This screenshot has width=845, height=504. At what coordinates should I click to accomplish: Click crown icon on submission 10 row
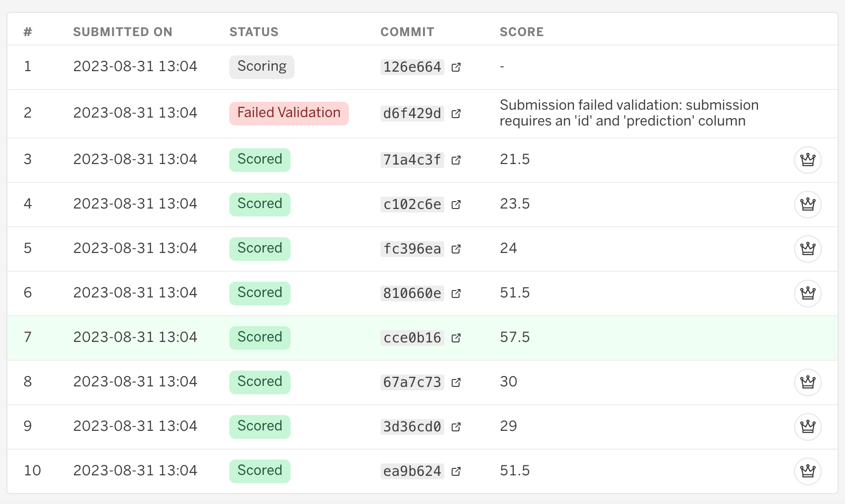[807, 471]
